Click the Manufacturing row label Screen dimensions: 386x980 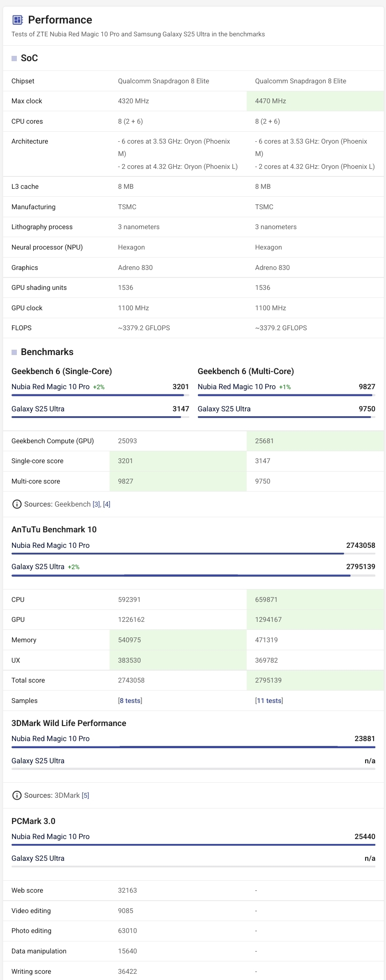(33, 207)
